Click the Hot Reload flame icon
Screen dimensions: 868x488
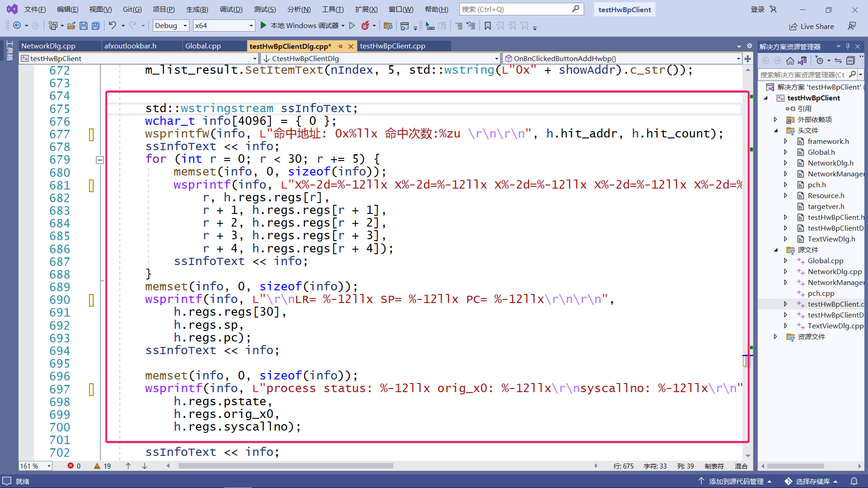tap(365, 26)
